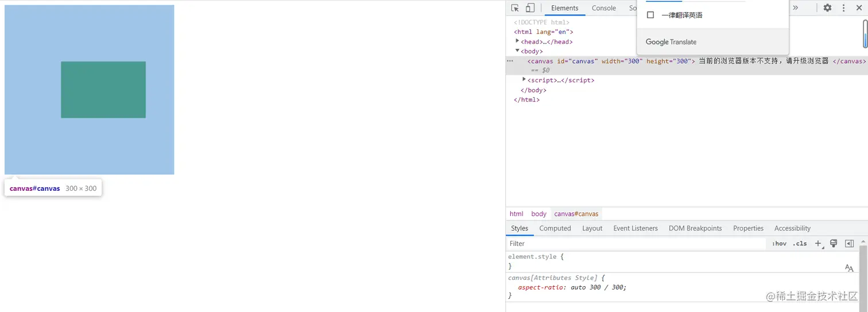Select the body breadcrumb

(539, 214)
